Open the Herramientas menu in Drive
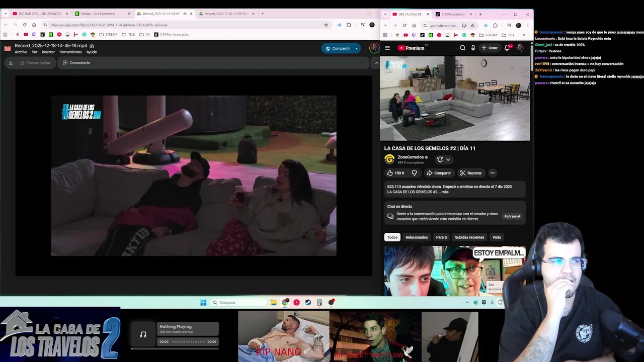This screenshot has height=362, width=644. coord(70,52)
